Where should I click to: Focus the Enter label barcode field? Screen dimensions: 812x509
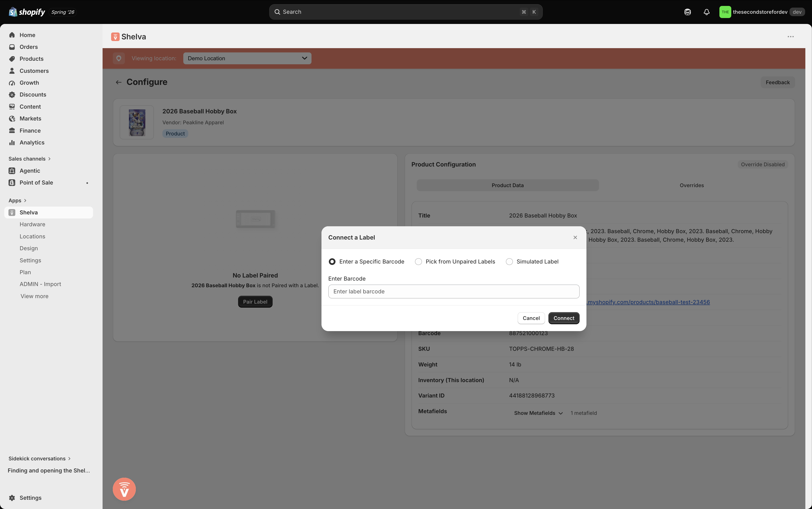(x=453, y=292)
